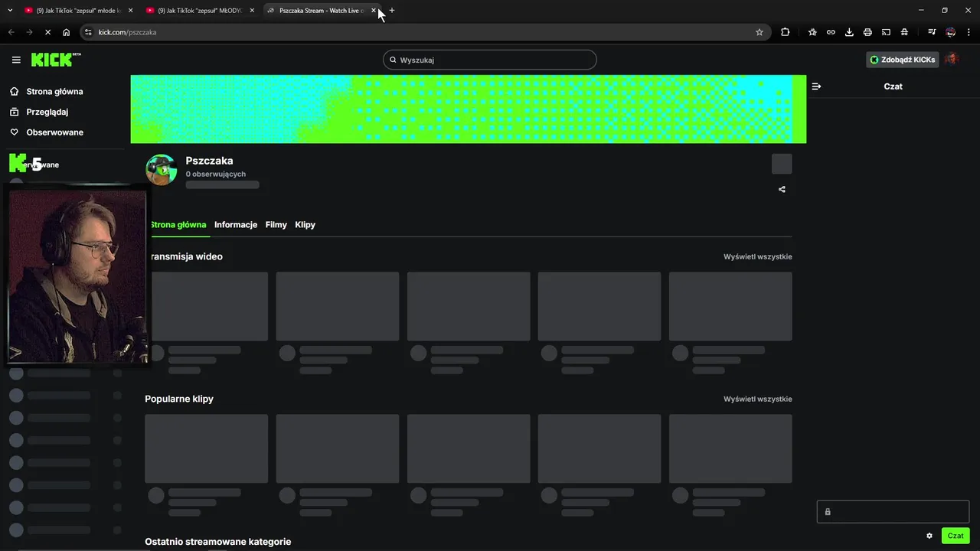Open the browser profile avatar

pyautogui.click(x=951, y=32)
